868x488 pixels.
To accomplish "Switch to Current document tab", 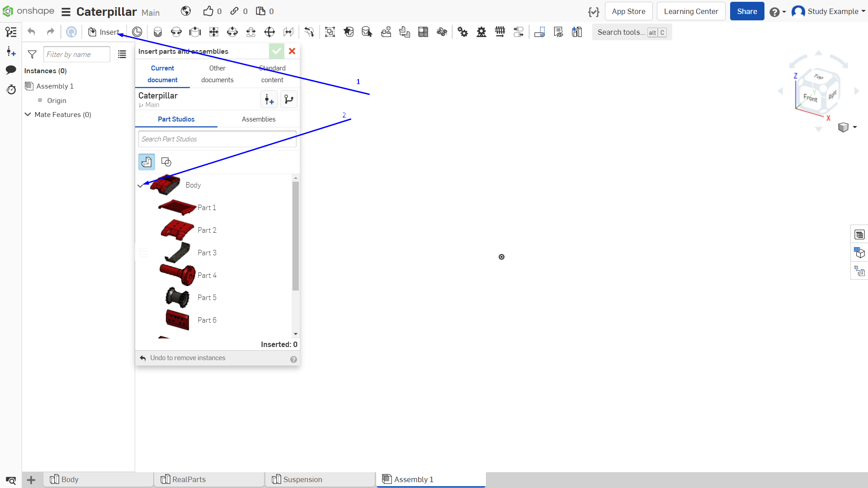I will (x=162, y=74).
